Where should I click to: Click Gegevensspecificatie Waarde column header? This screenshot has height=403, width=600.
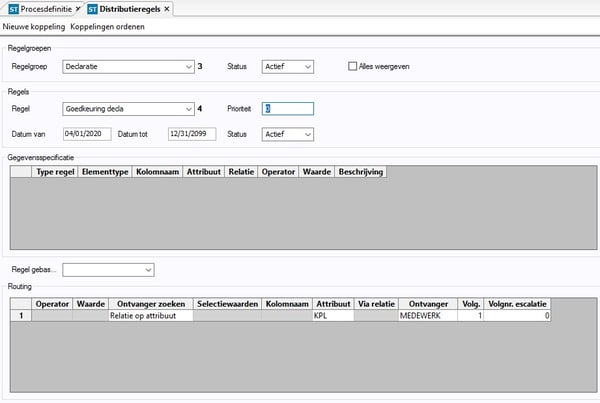click(316, 172)
